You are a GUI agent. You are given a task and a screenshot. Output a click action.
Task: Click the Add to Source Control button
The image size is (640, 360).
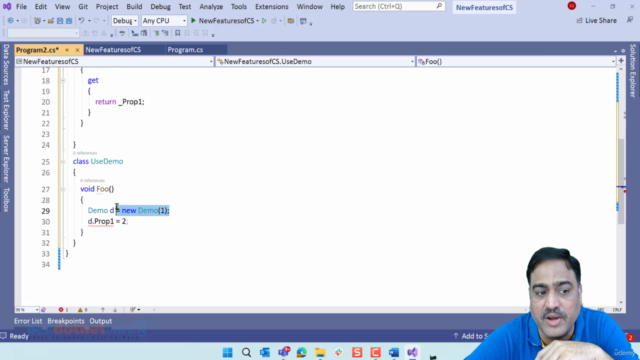pyautogui.click(x=471, y=336)
